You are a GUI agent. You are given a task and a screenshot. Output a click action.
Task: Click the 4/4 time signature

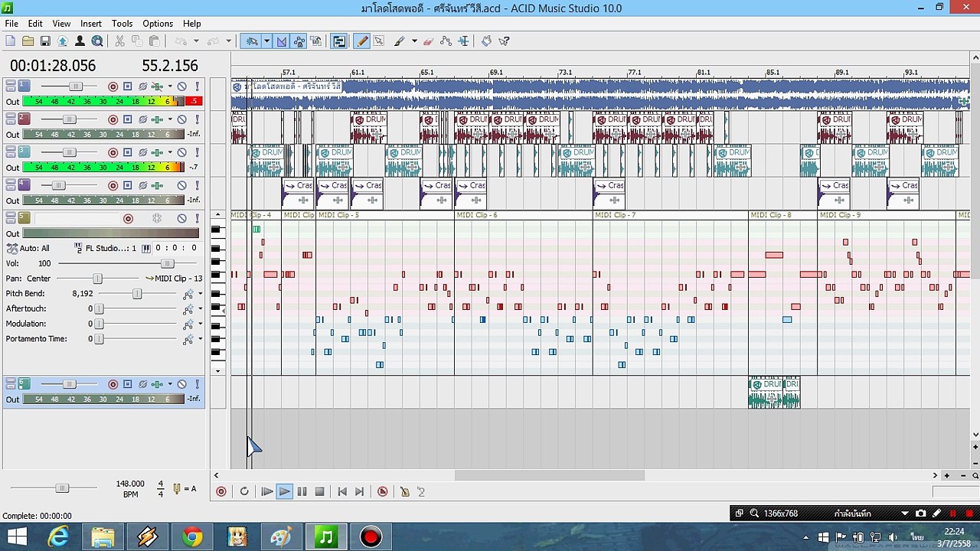161,489
